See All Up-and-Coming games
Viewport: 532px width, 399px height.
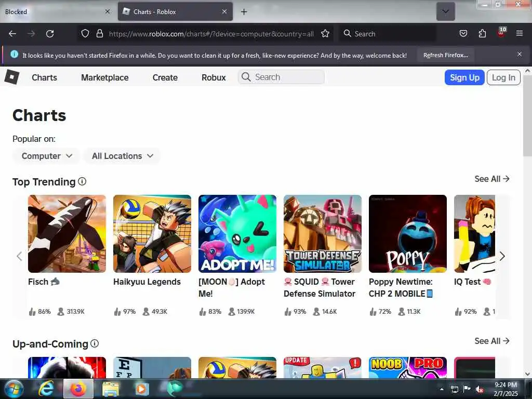pos(492,341)
